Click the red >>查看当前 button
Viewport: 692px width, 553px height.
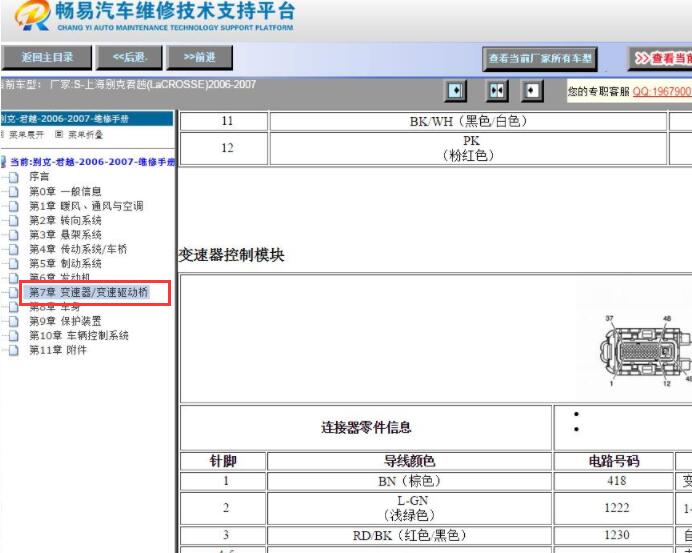[660, 59]
